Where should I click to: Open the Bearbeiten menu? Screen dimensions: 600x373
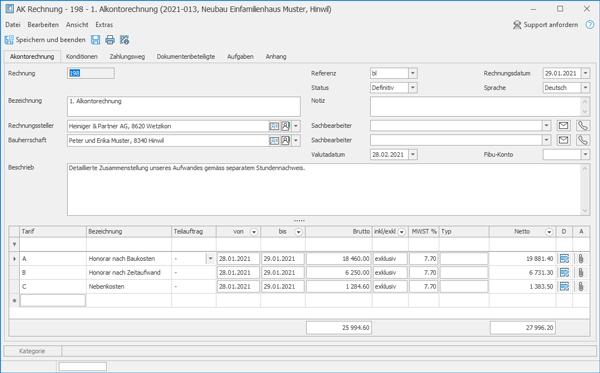(x=43, y=25)
